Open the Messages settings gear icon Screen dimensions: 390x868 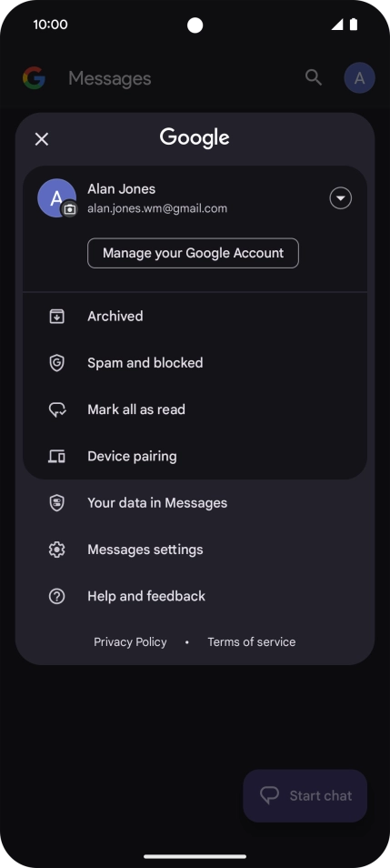(57, 550)
